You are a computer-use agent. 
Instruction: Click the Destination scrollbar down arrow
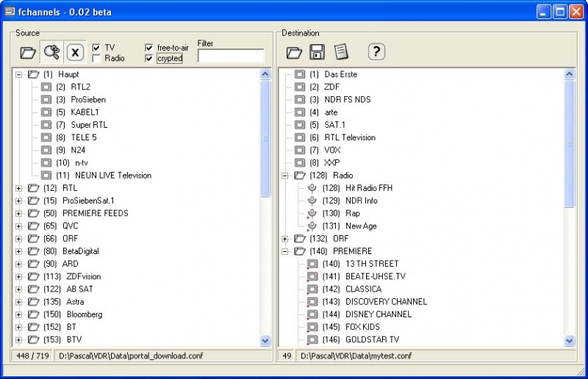tap(569, 341)
